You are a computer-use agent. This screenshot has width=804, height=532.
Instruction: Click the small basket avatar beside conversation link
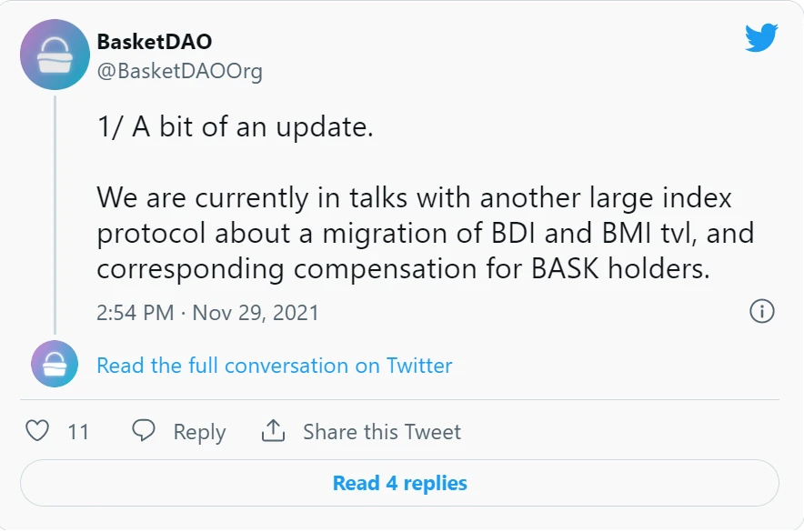pyautogui.click(x=55, y=365)
